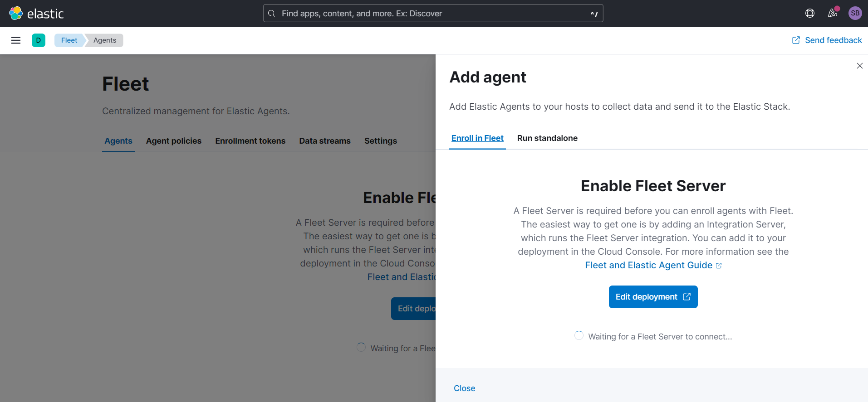Click the Close button in flyout footer
The width and height of the screenshot is (868, 402).
(465, 388)
